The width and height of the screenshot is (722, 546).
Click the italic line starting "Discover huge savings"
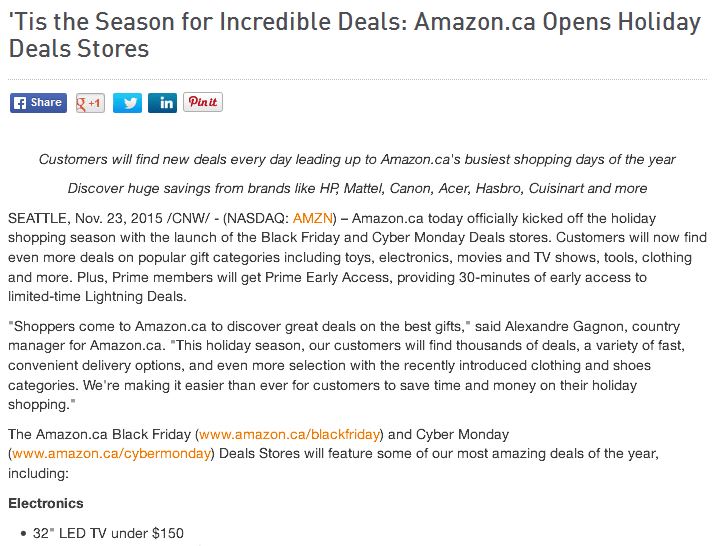(x=357, y=188)
